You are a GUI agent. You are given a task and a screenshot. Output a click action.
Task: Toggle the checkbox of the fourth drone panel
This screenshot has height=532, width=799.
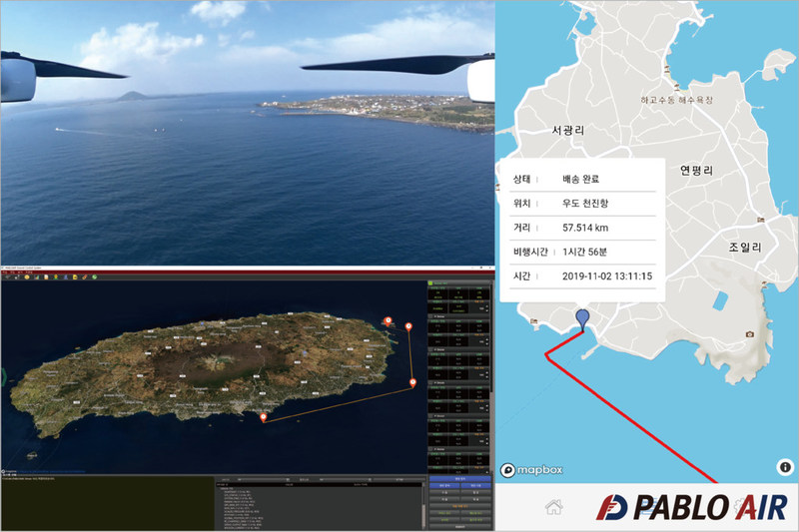[430, 382]
